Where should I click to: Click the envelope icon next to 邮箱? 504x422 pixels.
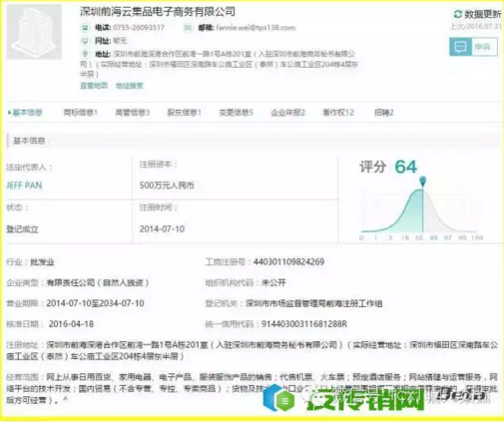(188, 28)
